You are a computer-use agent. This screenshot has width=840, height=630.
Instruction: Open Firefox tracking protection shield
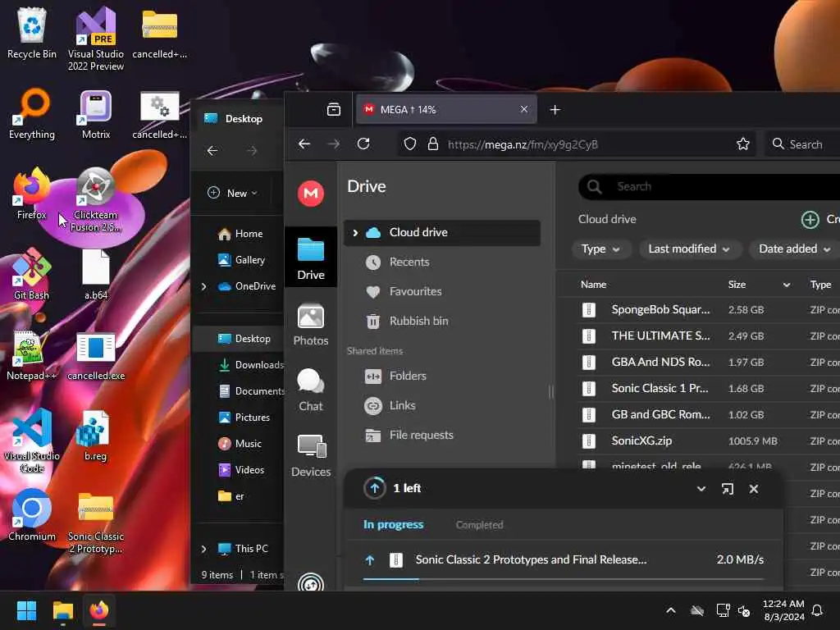tap(410, 144)
